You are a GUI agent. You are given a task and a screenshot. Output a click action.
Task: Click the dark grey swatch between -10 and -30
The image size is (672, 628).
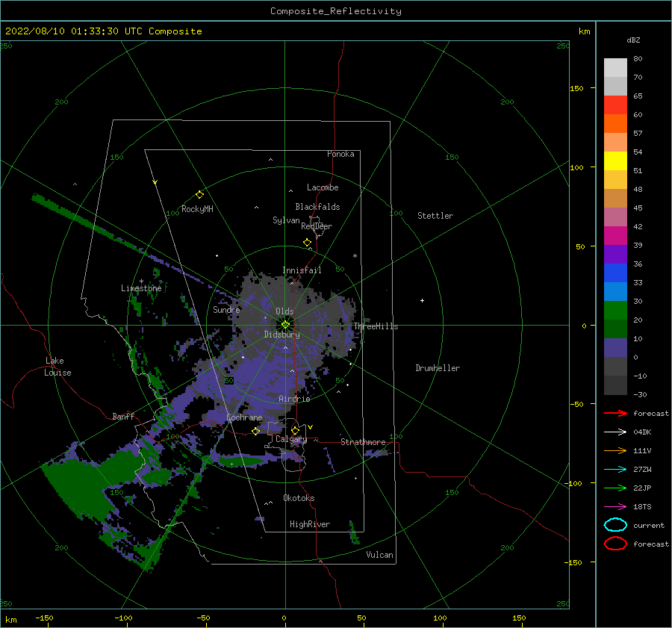pos(615,385)
